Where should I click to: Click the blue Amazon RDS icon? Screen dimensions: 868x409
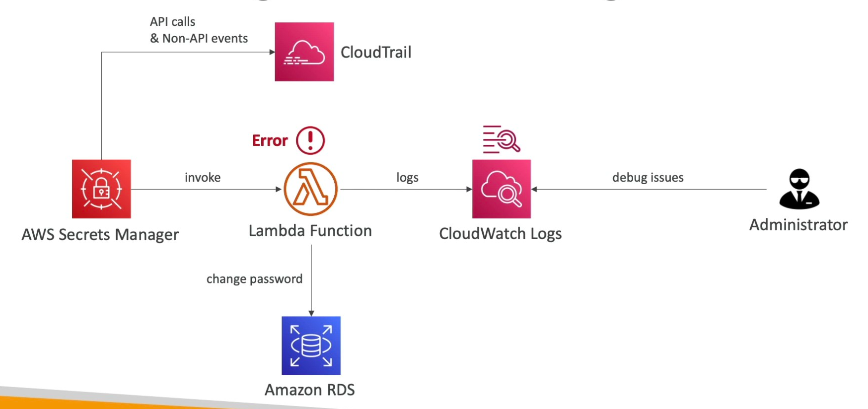click(x=311, y=345)
